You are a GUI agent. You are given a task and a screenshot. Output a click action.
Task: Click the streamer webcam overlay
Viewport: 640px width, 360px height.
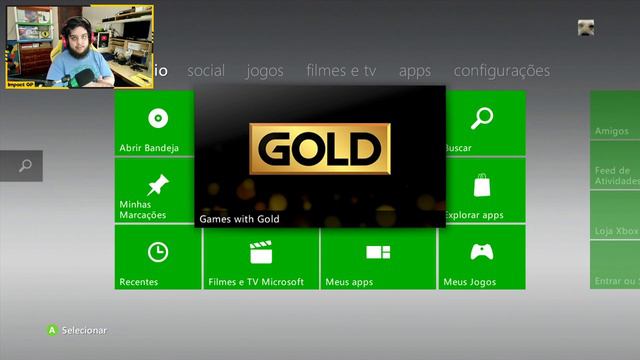click(x=80, y=47)
